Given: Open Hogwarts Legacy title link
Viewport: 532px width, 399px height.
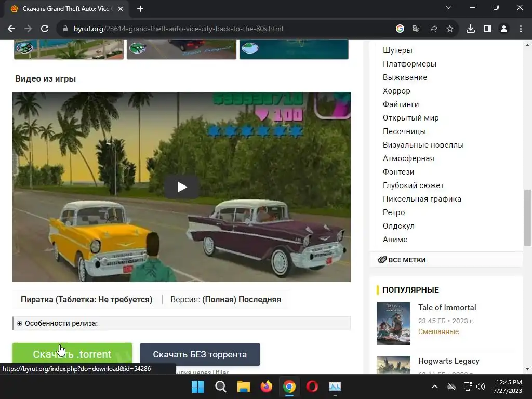Looking at the screenshot, I should [x=448, y=361].
